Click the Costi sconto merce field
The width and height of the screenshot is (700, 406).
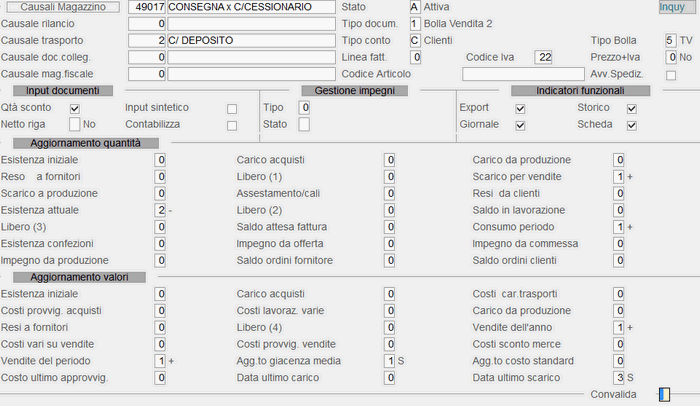tap(619, 344)
